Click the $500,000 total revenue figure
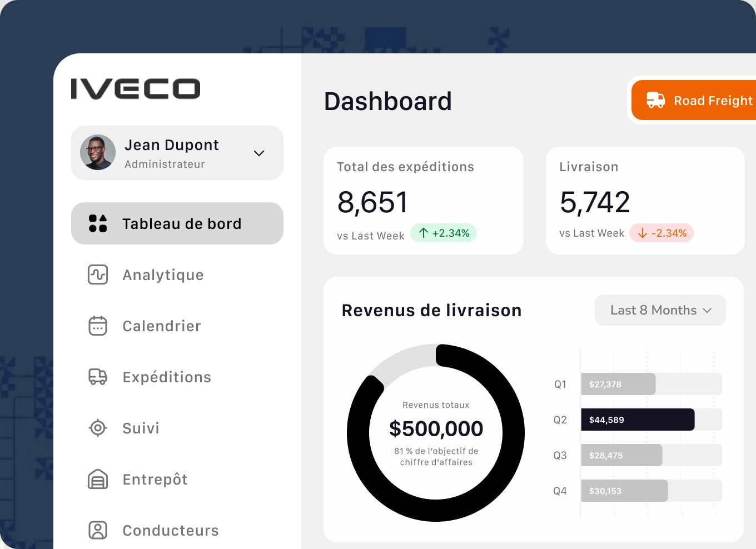The width and height of the screenshot is (756, 549). point(436,428)
